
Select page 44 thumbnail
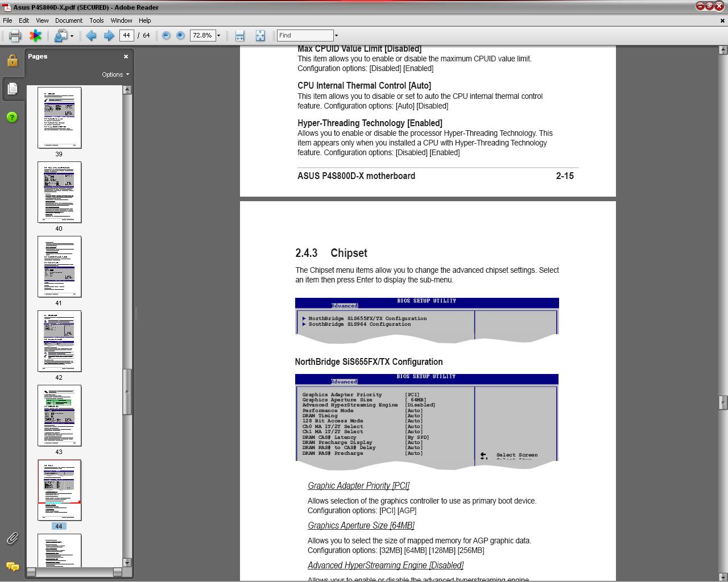click(x=59, y=490)
